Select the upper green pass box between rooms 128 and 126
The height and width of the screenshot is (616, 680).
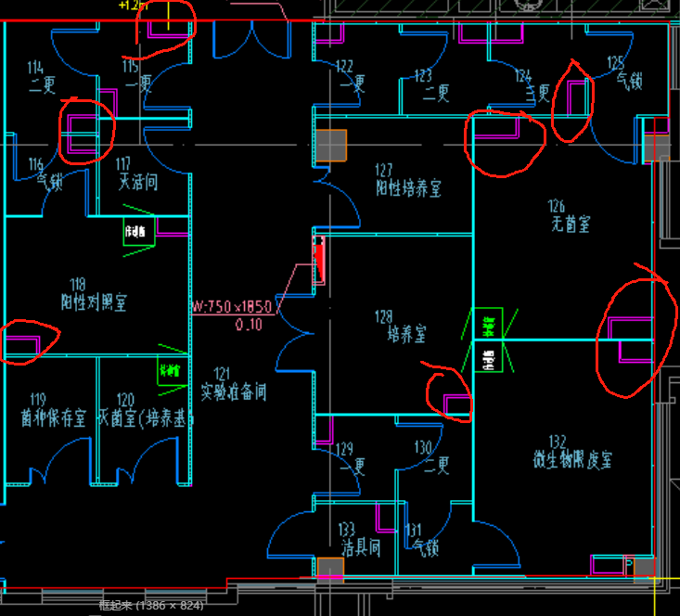(487, 323)
